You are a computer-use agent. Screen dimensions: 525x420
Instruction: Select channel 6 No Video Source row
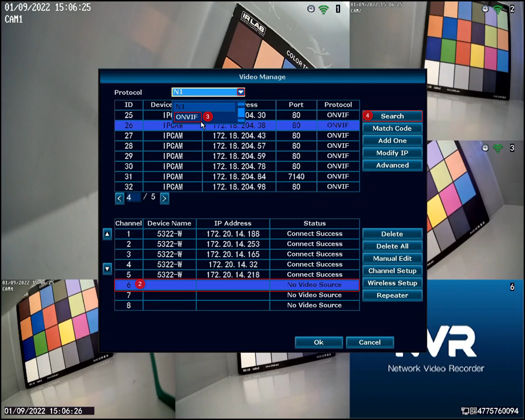point(237,285)
